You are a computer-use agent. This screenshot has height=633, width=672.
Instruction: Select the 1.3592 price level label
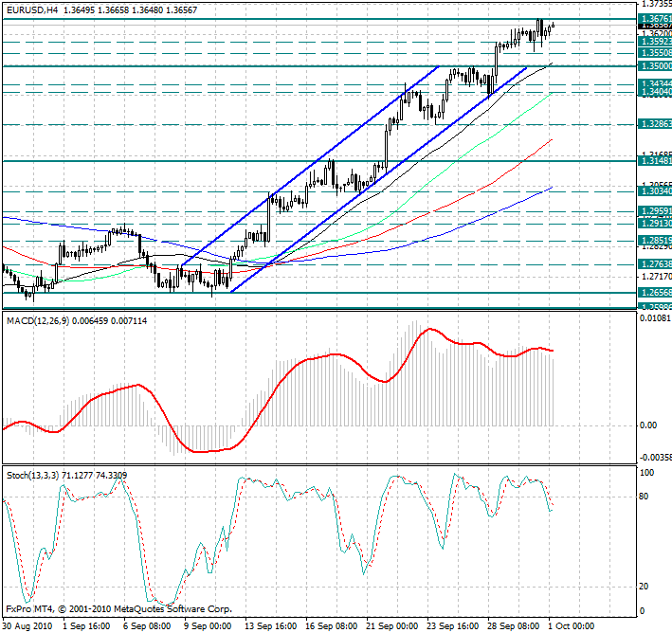point(655,42)
